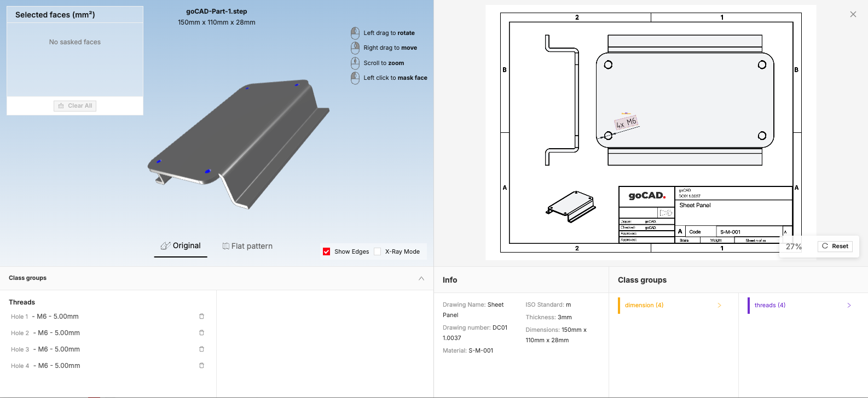Click the Scroll to zoom mouse icon

[x=355, y=63]
